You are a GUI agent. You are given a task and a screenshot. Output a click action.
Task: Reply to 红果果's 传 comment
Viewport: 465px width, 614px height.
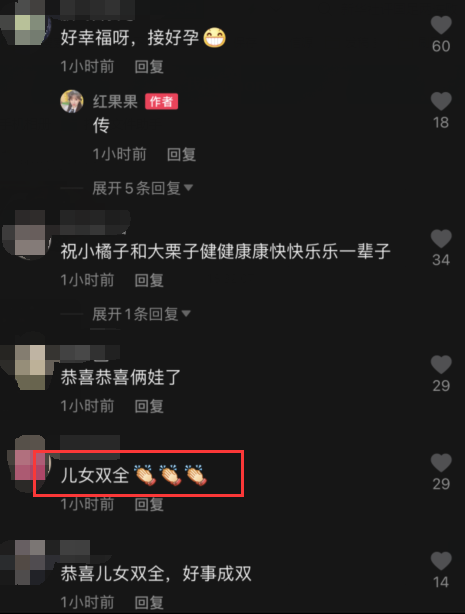click(x=181, y=154)
